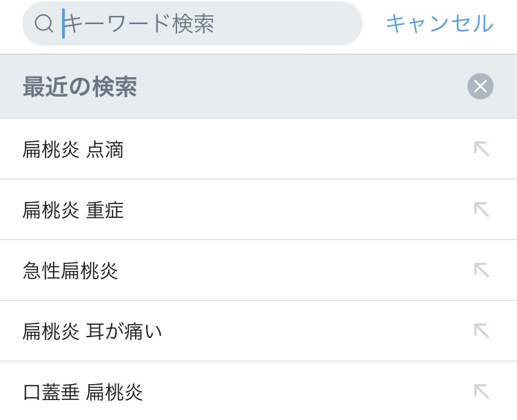517x420 pixels.
Task: Tap the arrow icon beside 扁桃炎 重症
Action: pyautogui.click(x=481, y=210)
